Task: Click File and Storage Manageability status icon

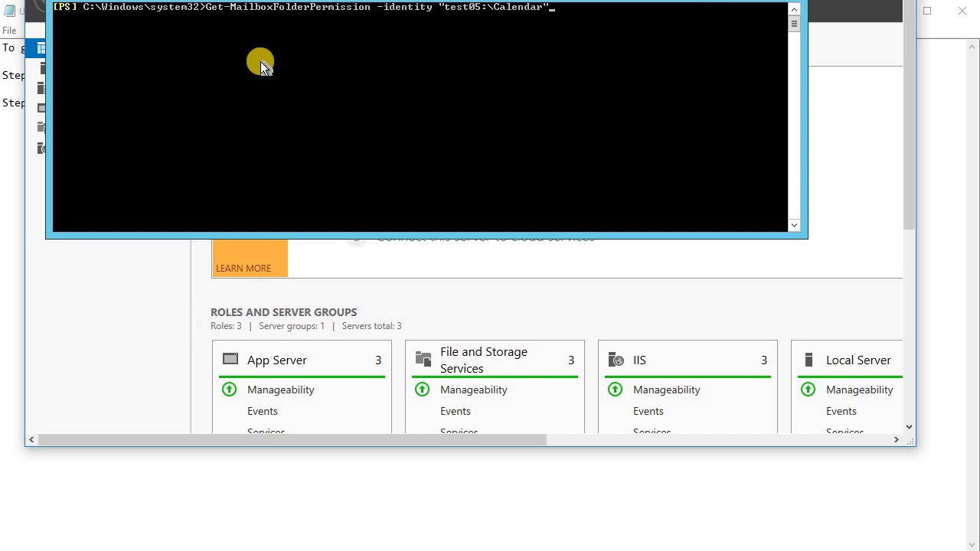Action: (422, 390)
